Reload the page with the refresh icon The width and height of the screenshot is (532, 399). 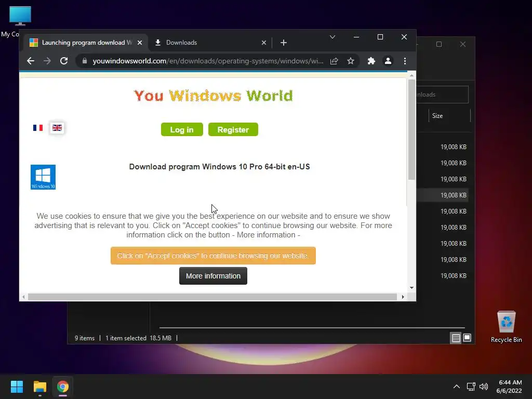click(64, 61)
